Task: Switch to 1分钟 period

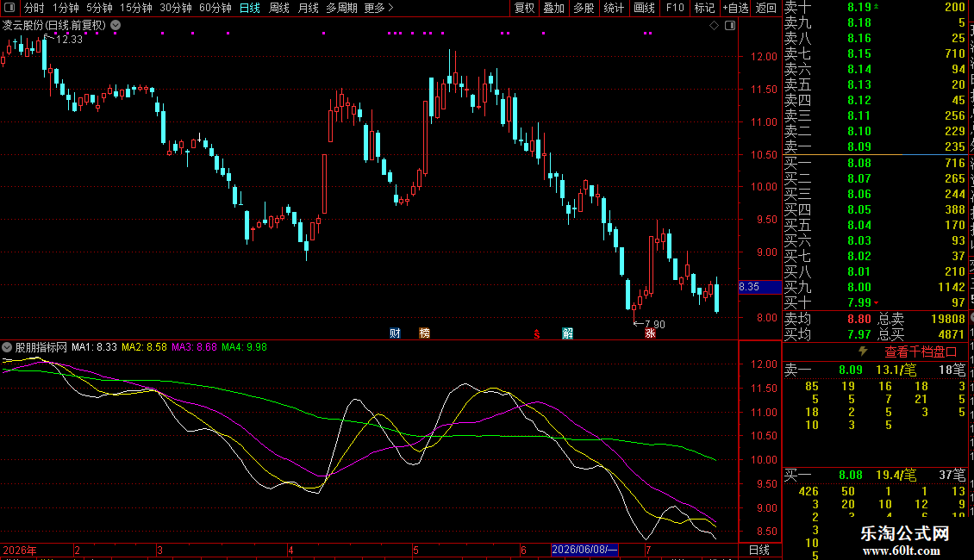Action: [x=66, y=8]
